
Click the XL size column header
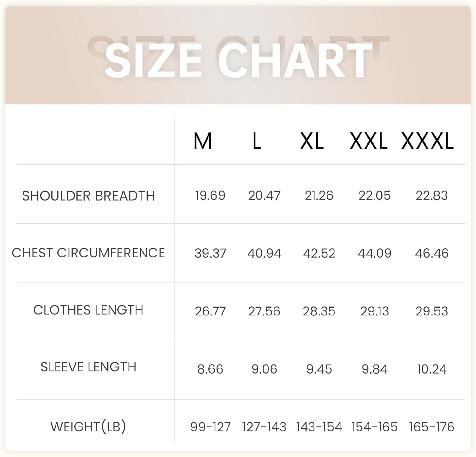(312, 141)
